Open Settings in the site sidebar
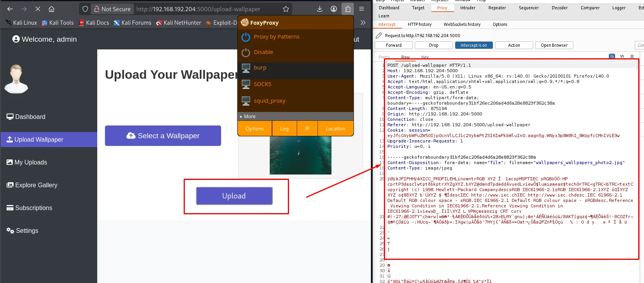This screenshot has width=644, height=283. (x=49, y=230)
